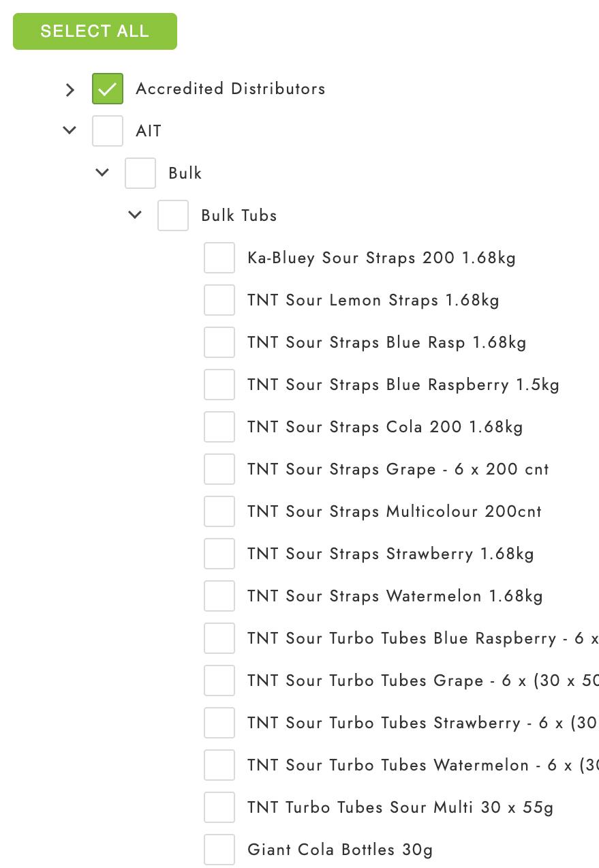
Task: Uncheck the Accredited Distributors checkbox
Action: click(108, 89)
